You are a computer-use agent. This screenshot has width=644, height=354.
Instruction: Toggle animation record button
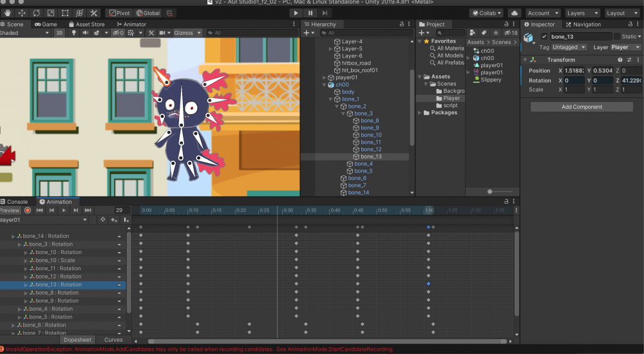[28, 210]
